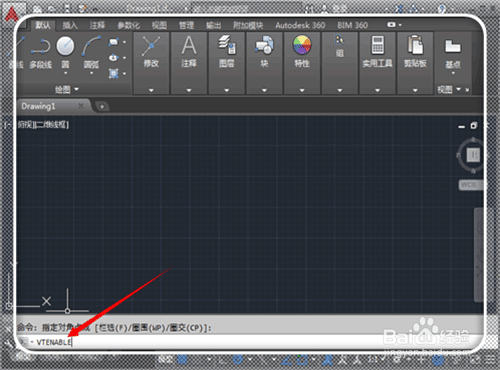Click the visual style label 二维线框
The image size is (500, 370).
pyautogui.click(x=51, y=125)
